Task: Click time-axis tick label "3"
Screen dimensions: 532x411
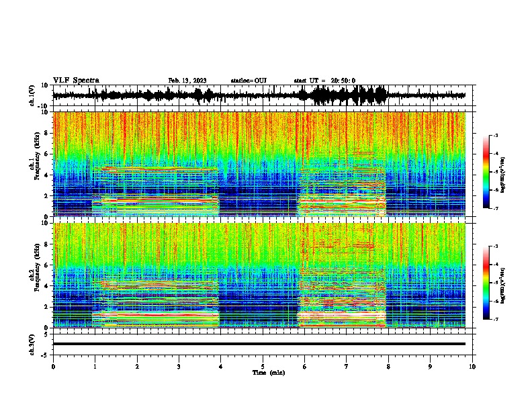Action: pyautogui.click(x=179, y=367)
